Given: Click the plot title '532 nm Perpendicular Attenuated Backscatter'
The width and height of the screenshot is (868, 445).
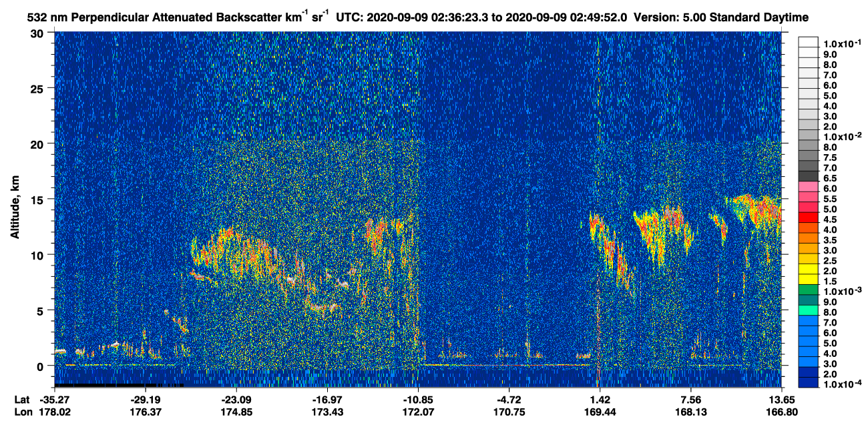Looking at the screenshot, I should (156, 16).
